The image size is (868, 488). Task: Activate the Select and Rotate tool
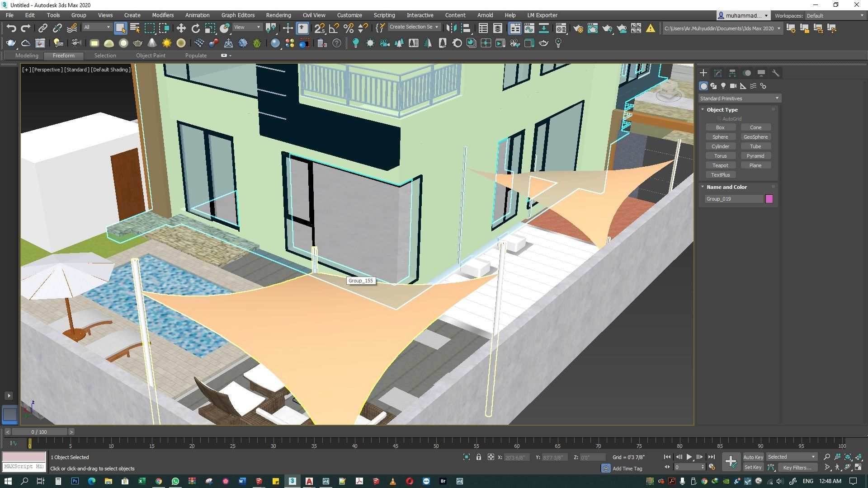pos(195,28)
